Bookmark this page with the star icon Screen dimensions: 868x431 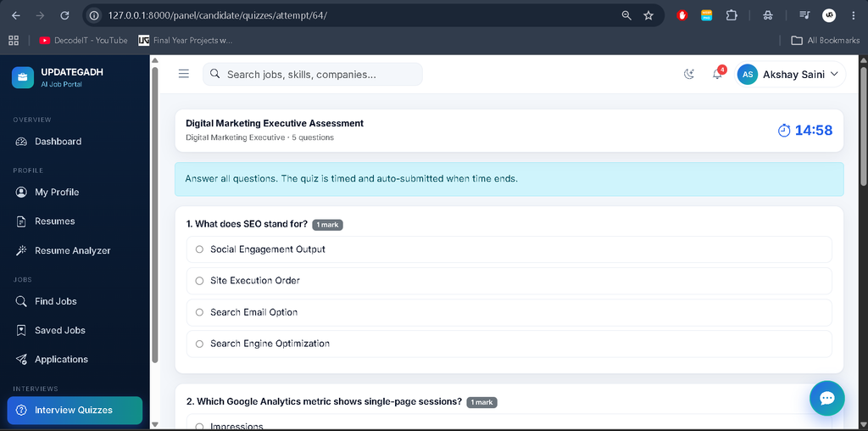(x=648, y=15)
